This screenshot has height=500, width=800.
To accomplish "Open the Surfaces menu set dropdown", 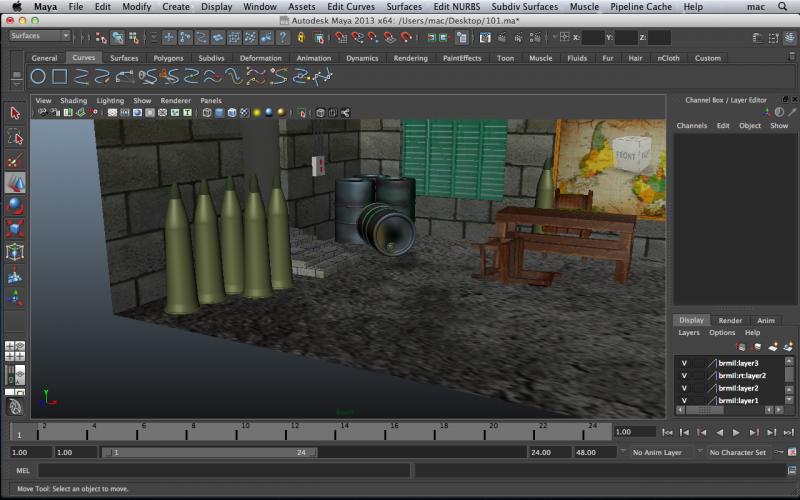I will click(39, 36).
